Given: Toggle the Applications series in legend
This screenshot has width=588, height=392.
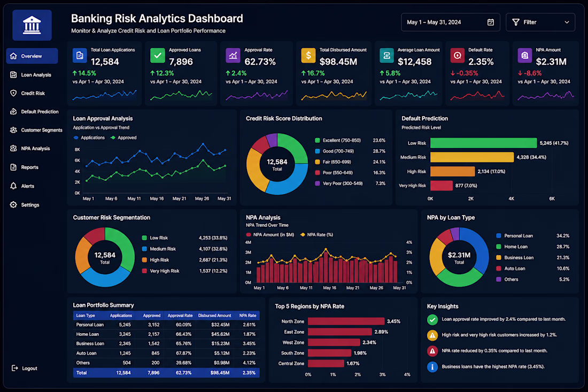Looking at the screenshot, I should [x=89, y=137].
